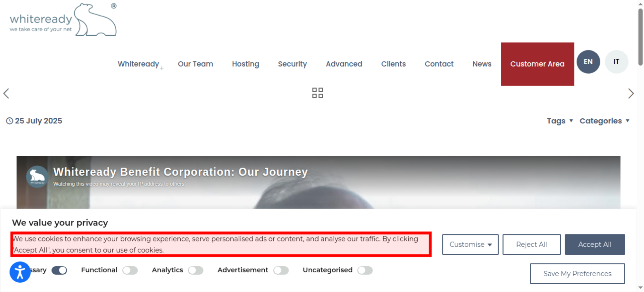Click the page vertical scrollbar
The width and height of the screenshot is (644, 292).
click(640, 37)
